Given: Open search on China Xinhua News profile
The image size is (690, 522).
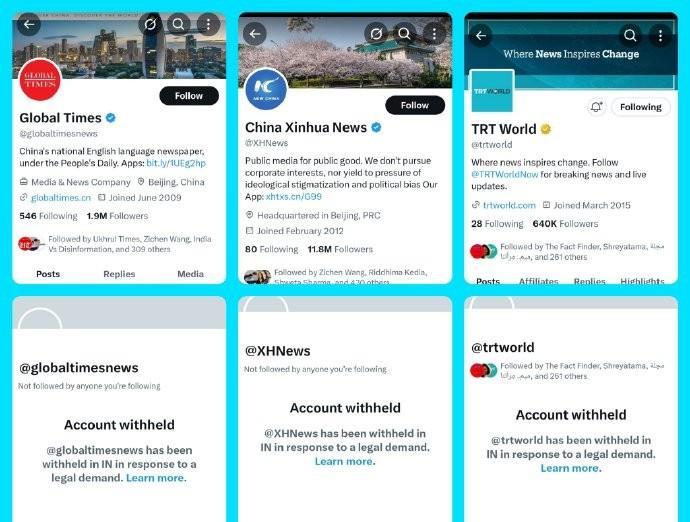Looking at the screenshot, I should [404, 34].
